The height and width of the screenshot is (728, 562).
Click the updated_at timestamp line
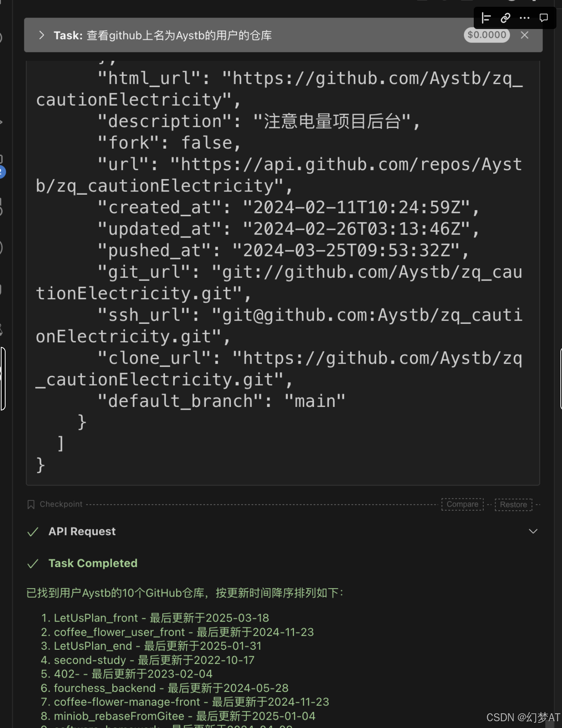(x=289, y=229)
